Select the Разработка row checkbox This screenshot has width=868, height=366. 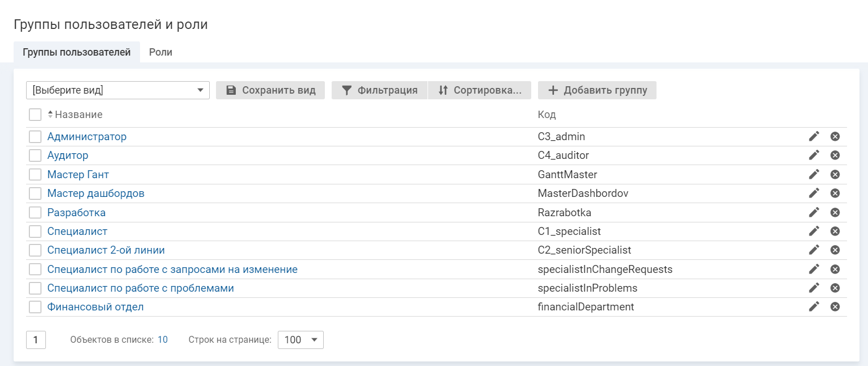pos(35,213)
